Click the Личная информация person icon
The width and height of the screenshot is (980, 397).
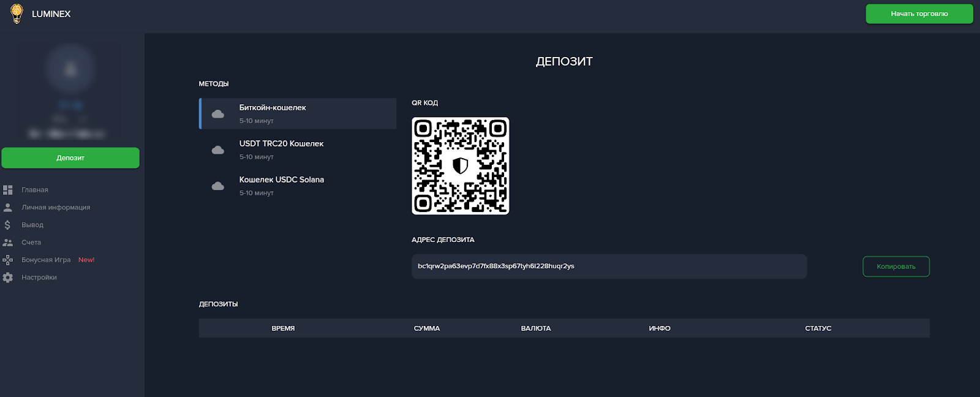(8, 208)
